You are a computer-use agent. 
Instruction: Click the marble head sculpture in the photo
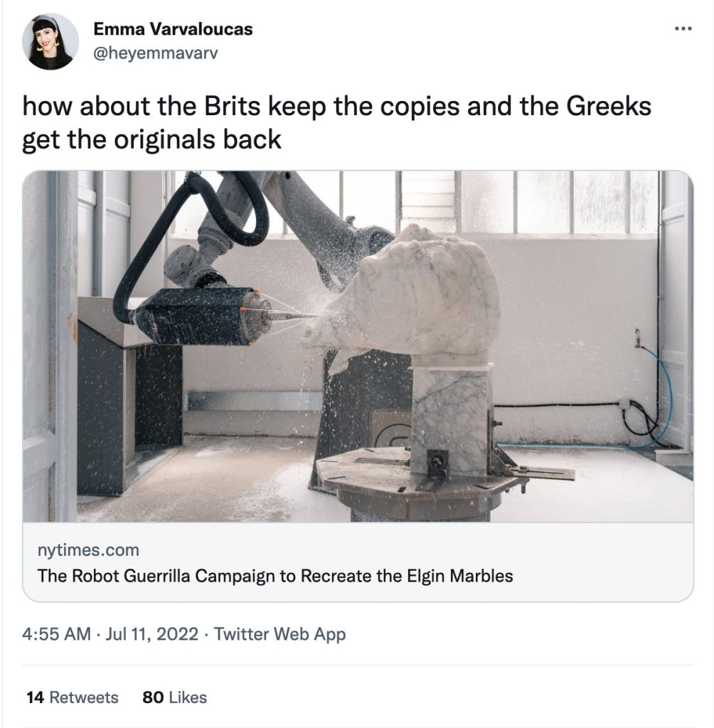click(x=409, y=297)
